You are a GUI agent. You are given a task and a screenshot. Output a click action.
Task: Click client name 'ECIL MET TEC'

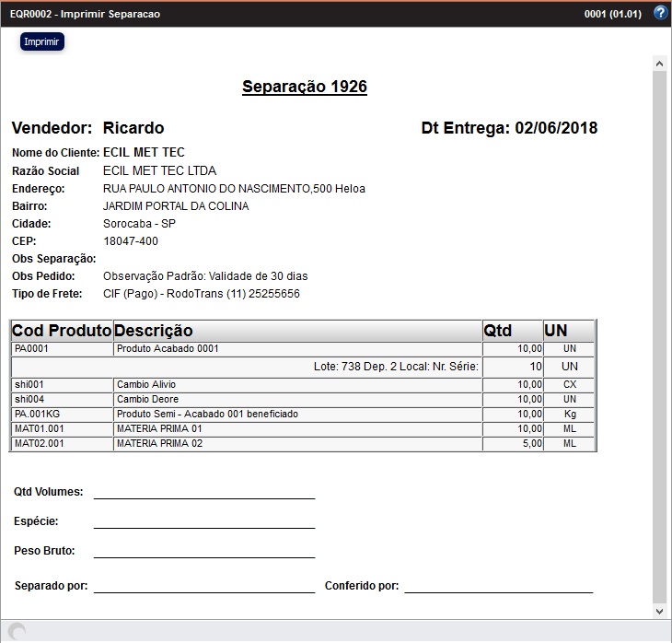tap(144, 152)
